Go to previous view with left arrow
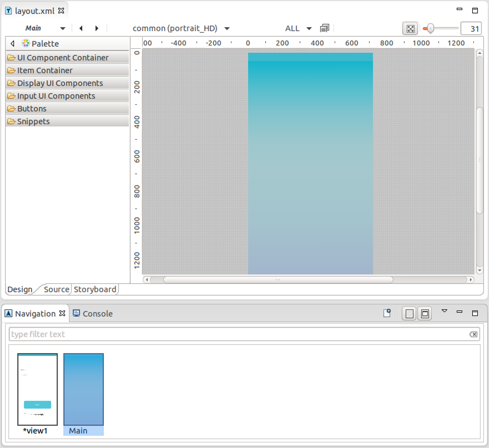 pyautogui.click(x=81, y=29)
